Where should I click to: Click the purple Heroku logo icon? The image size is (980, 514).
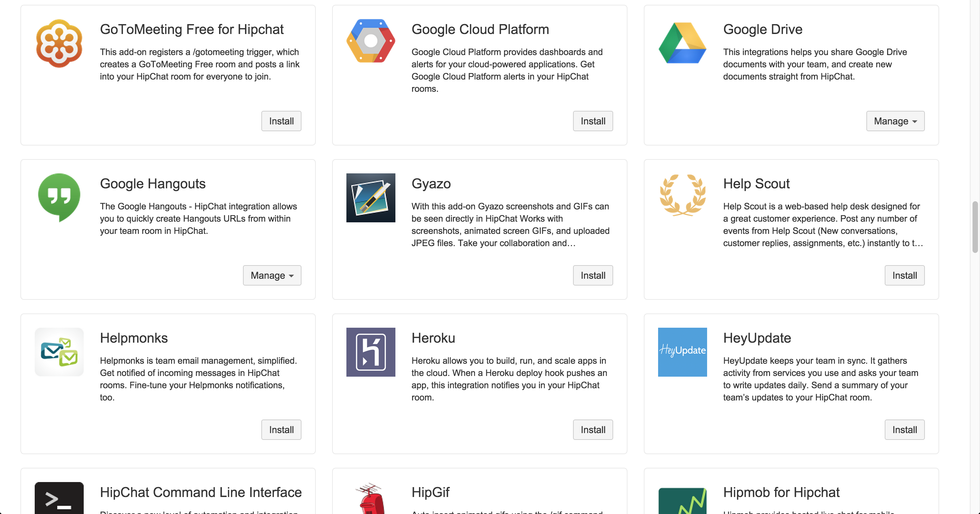[371, 352]
